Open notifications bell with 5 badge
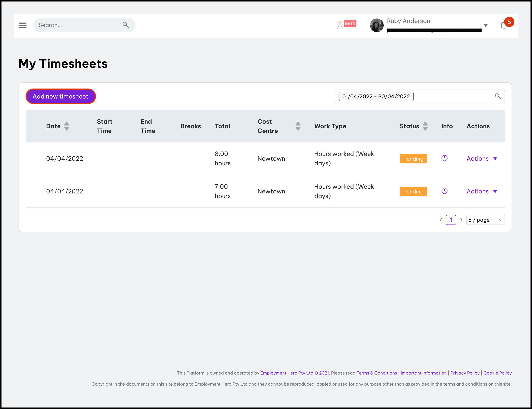The image size is (532, 409). pos(503,25)
